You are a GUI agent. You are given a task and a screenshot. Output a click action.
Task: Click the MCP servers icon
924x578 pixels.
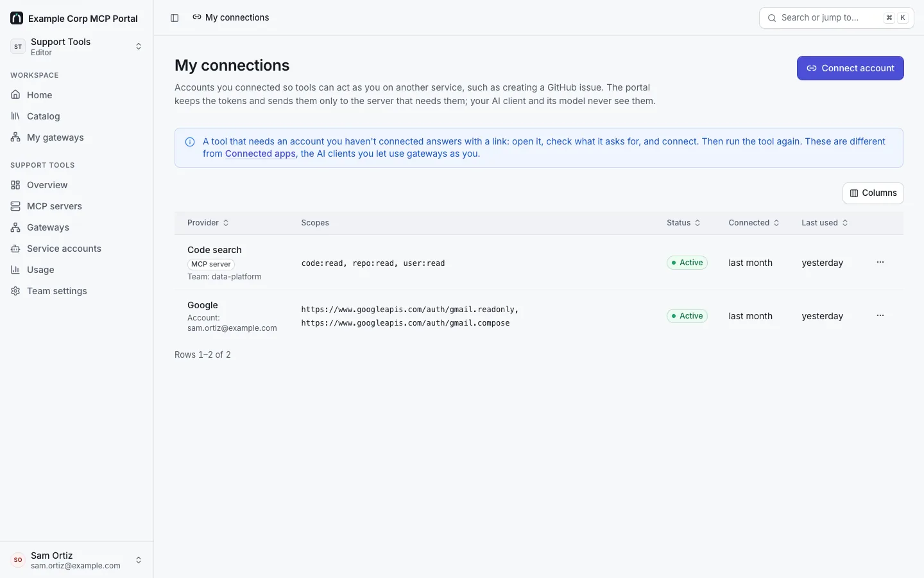pos(15,206)
